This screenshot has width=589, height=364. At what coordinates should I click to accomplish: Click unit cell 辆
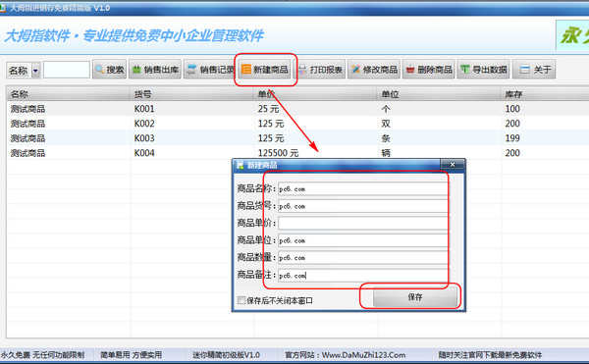pos(386,153)
